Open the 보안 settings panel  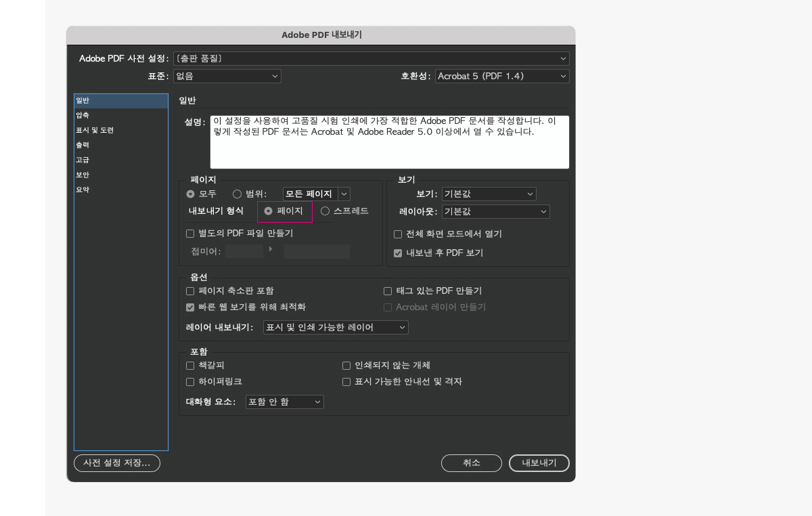(x=84, y=175)
